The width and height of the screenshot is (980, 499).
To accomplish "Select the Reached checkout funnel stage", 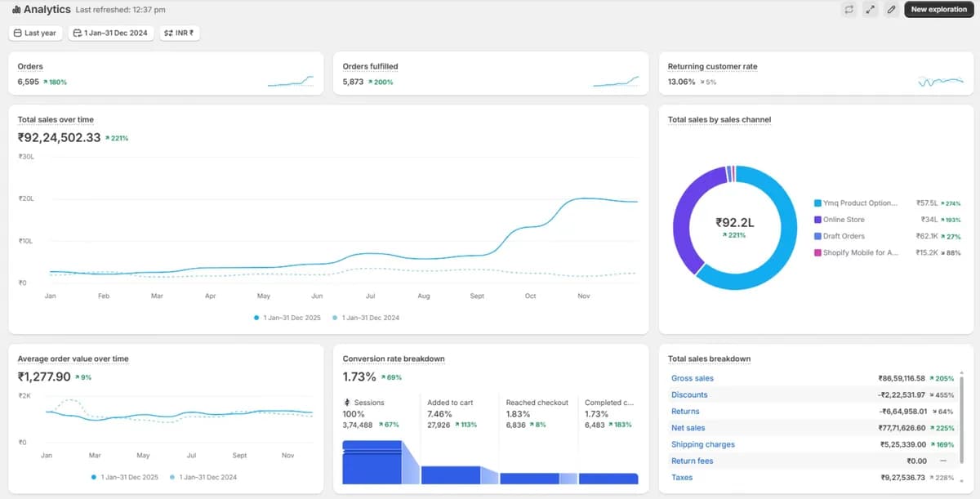I will click(537, 403).
